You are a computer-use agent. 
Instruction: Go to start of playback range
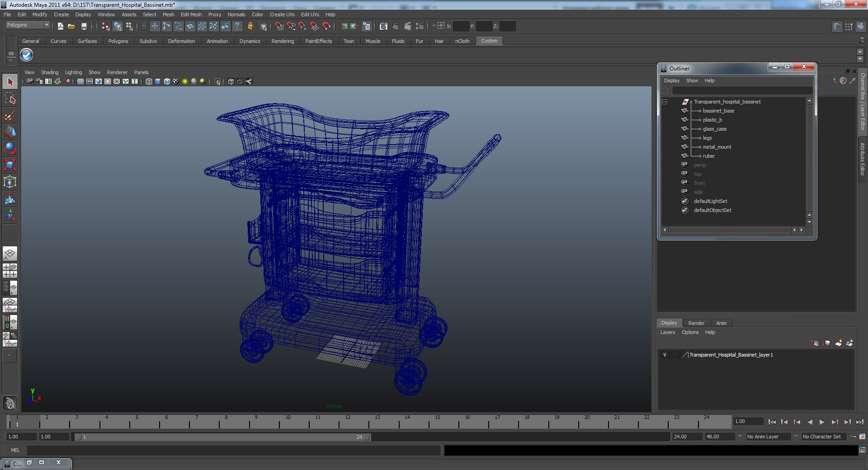(x=772, y=422)
